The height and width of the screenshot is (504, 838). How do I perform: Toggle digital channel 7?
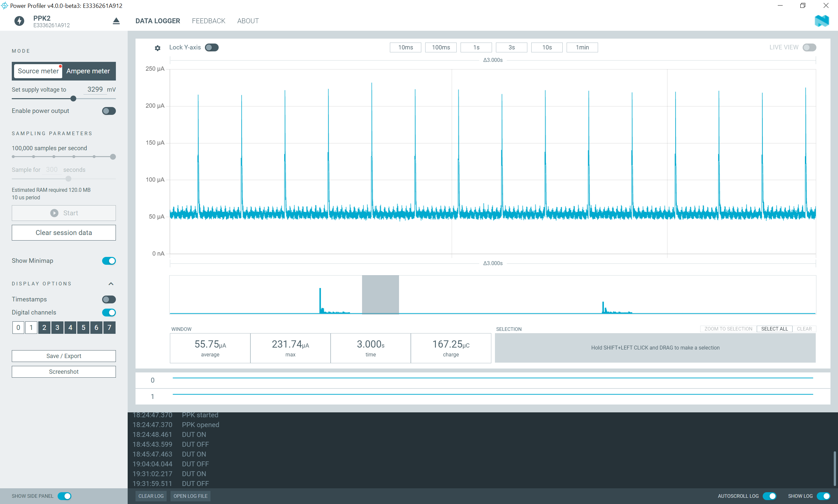(109, 328)
